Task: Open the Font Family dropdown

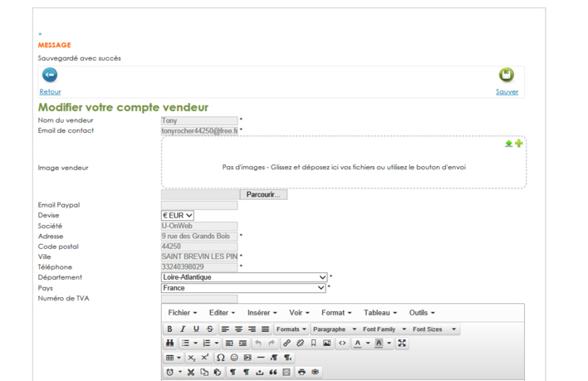Action: 385,329
